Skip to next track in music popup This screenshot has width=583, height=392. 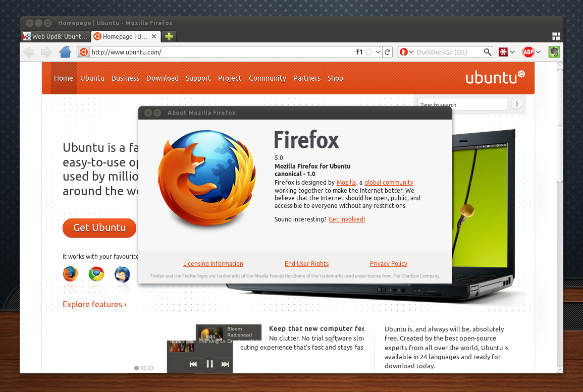[x=225, y=364]
